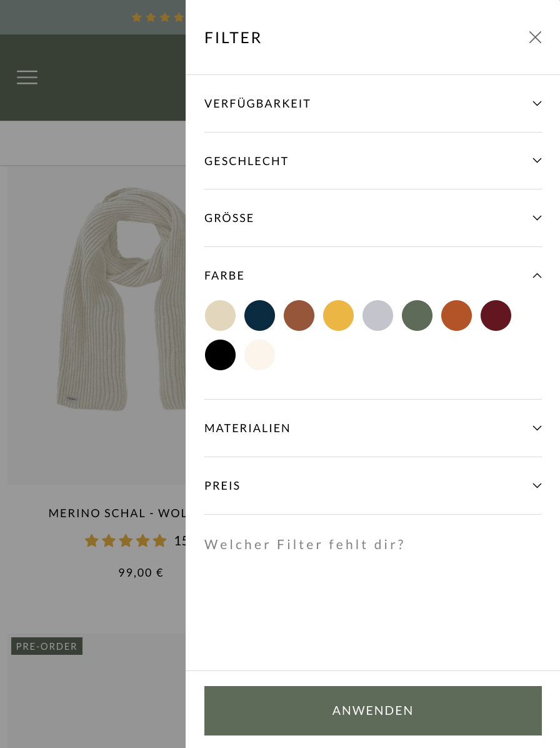The image size is (560, 748).
Task: Open the hamburger navigation menu
Action: tap(27, 77)
